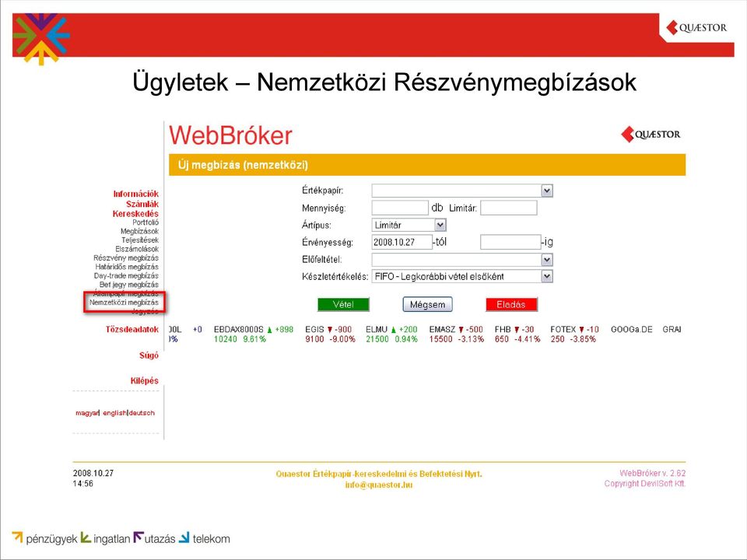Click the EMASZ ticker entry
747x560 pixels.
coord(457,334)
